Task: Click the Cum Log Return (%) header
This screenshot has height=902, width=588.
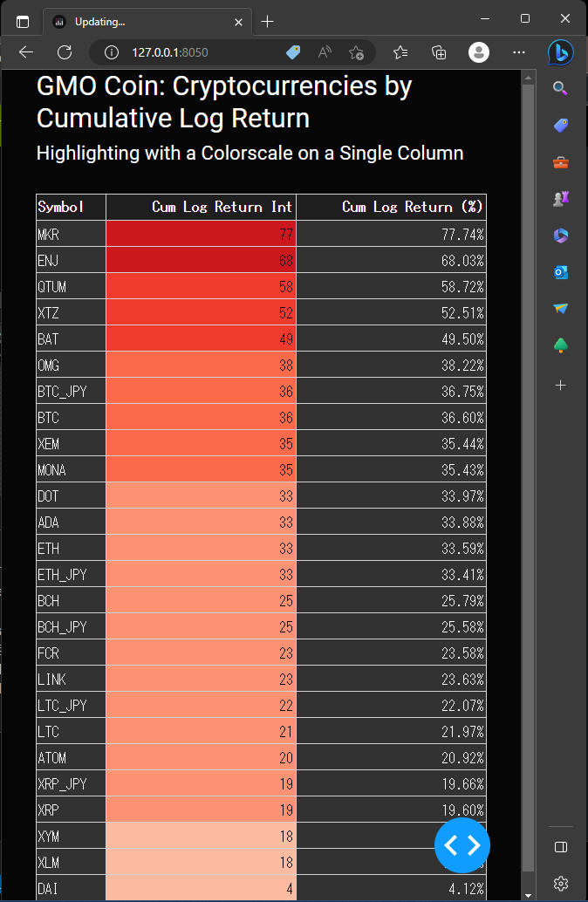Action: tap(391, 207)
